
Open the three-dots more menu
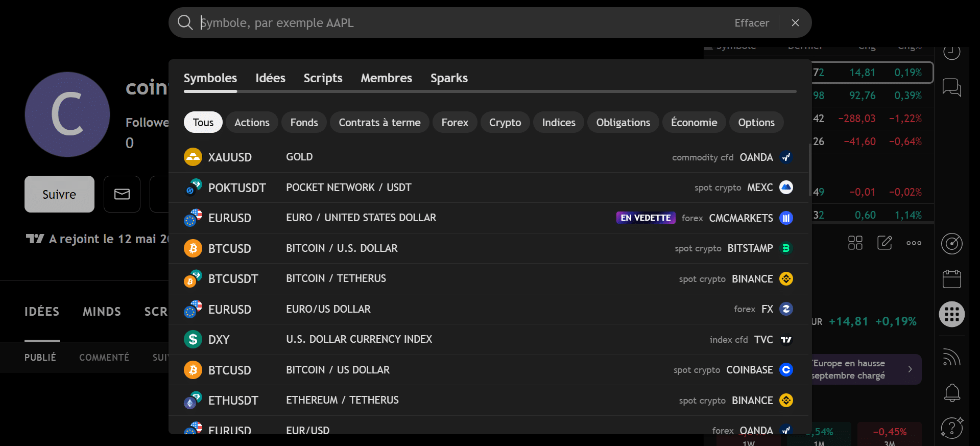pyautogui.click(x=914, y=243)
